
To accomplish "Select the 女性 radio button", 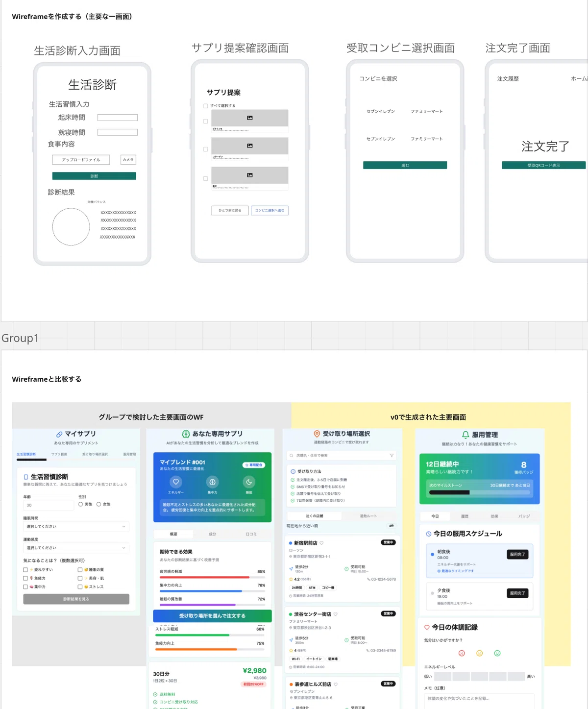I will tap(98, 504).
